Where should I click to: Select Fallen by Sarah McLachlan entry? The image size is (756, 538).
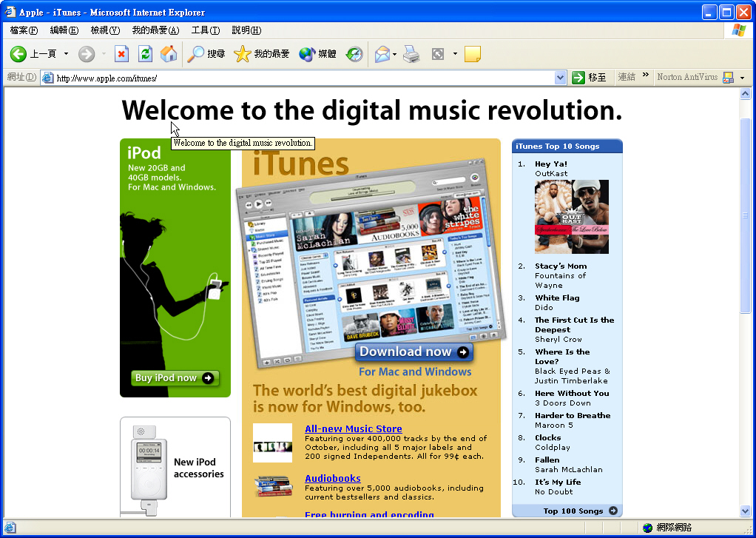(x=568, y=465)
